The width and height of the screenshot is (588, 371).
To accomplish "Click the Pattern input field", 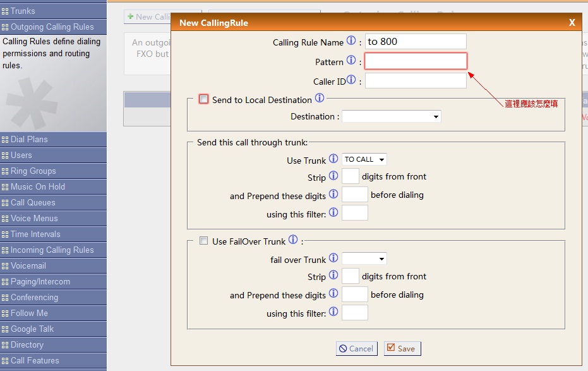I will [416, 61].
